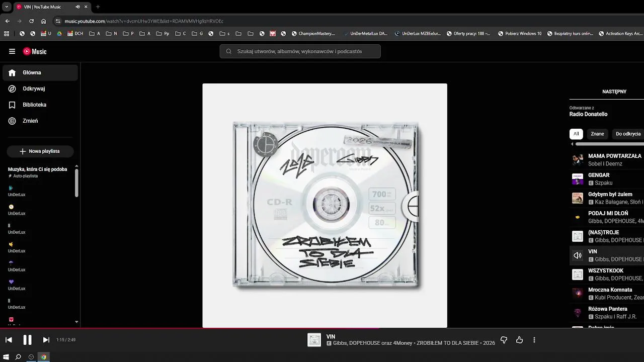644x362 pixels.
Task: Click the player bar album thumbnail
Action: coord(314,340)
